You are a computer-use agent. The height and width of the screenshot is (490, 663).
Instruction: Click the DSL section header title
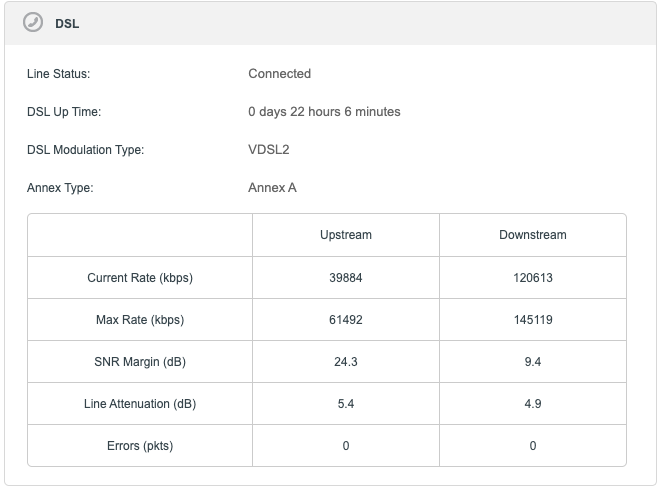click(67, 23)
